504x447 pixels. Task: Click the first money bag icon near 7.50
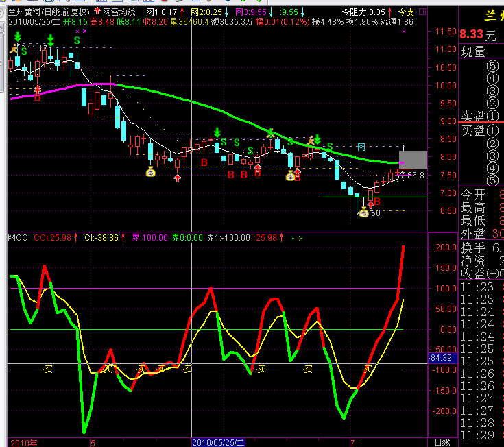pyautogui.click(x=151, y=172)
